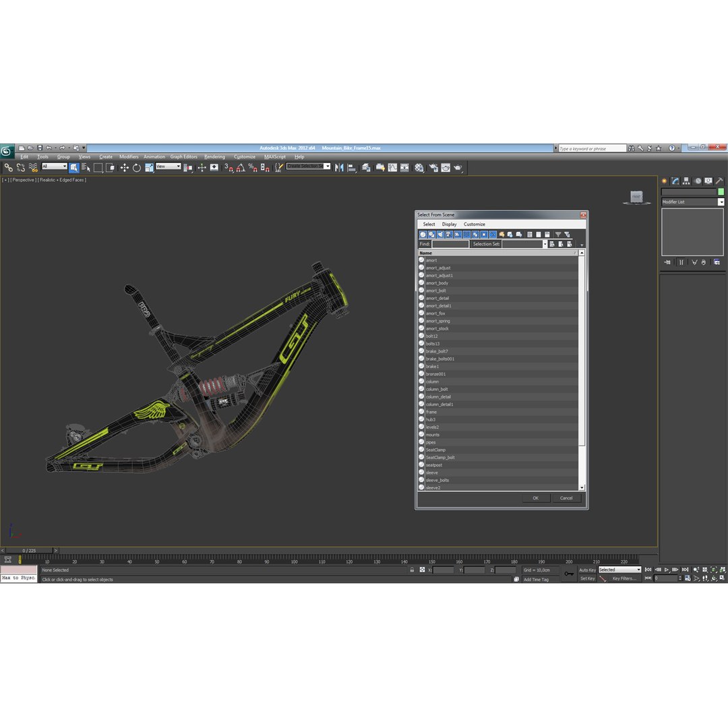Click Cancel in Select From Scene dialog

point(566,498)
